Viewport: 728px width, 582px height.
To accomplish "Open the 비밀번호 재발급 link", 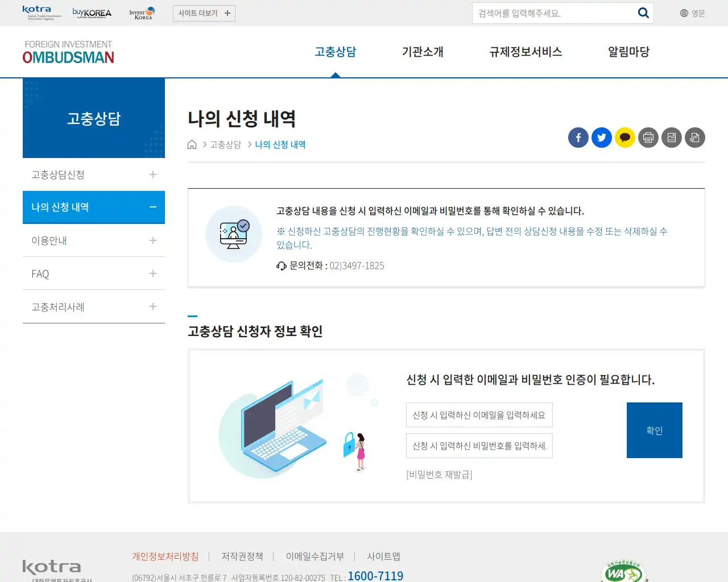I will coord(439,475).
